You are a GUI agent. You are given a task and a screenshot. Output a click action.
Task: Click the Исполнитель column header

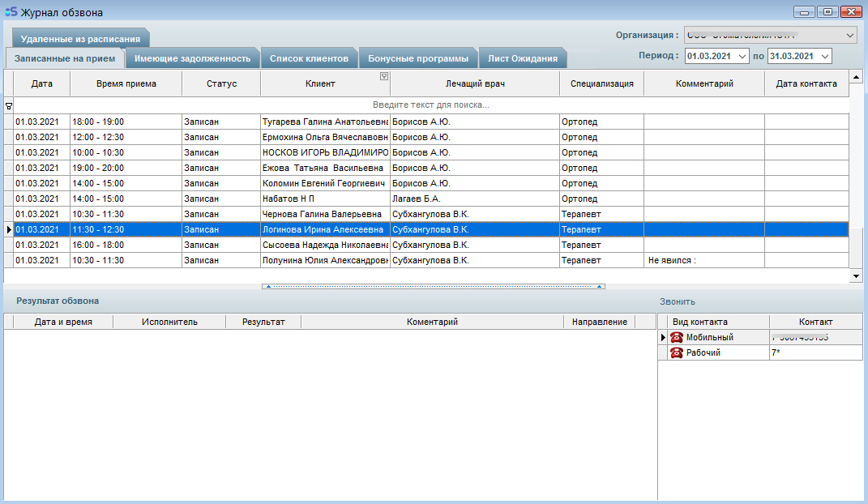coord(169,322)
